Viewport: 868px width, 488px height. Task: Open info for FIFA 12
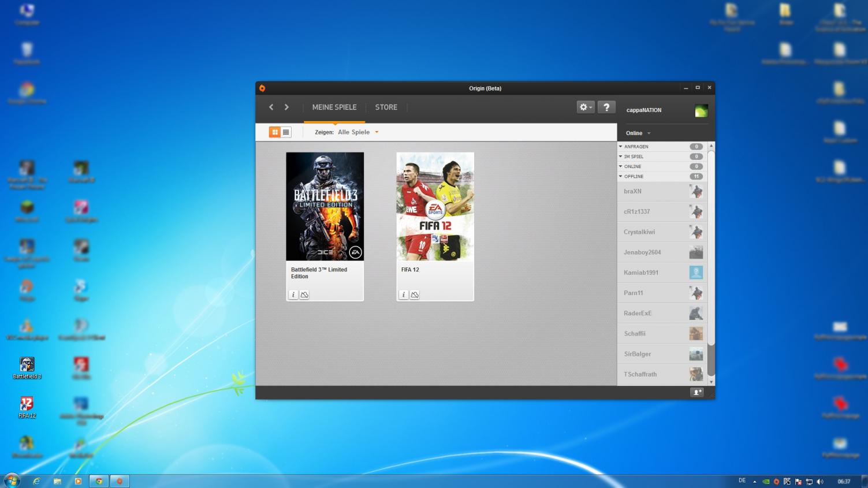tap(403, 295)
